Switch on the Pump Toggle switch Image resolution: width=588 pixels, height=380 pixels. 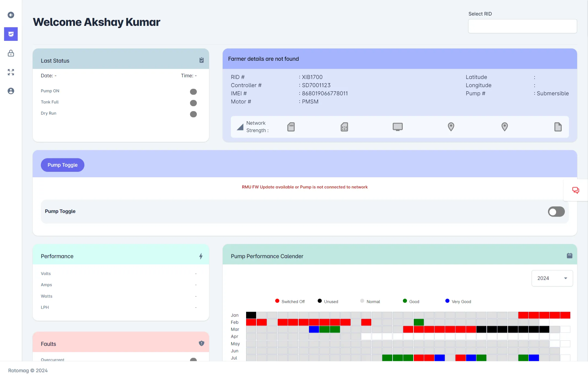point(556,212)
